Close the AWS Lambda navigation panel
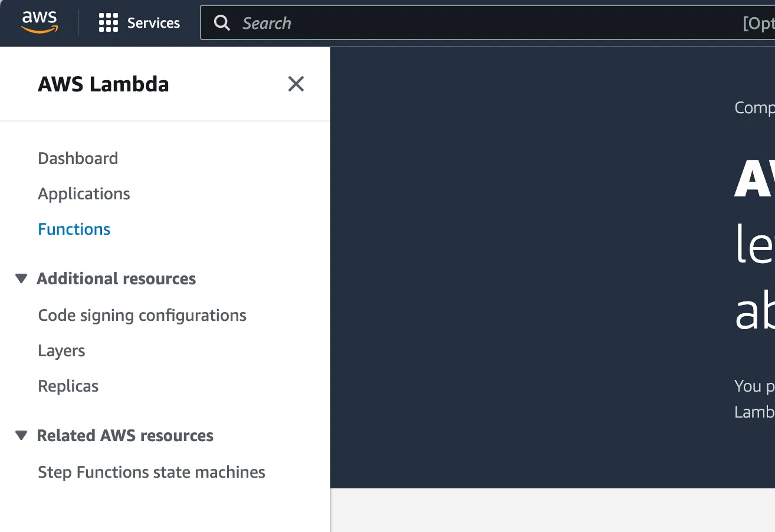This screenshot has height=532, width=775. pos(295,84)
